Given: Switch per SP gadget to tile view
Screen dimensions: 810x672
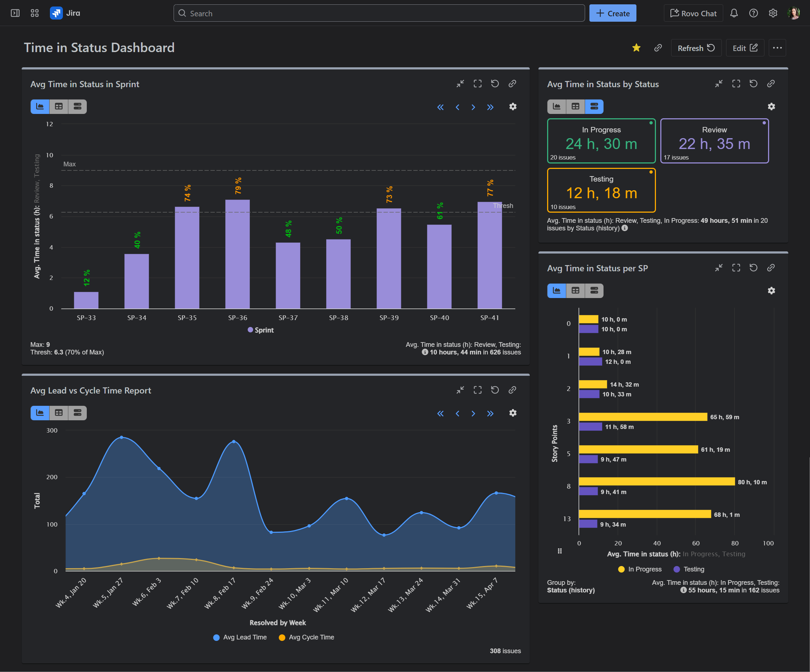Looking at the screenshot, I should tap(594, 290).
